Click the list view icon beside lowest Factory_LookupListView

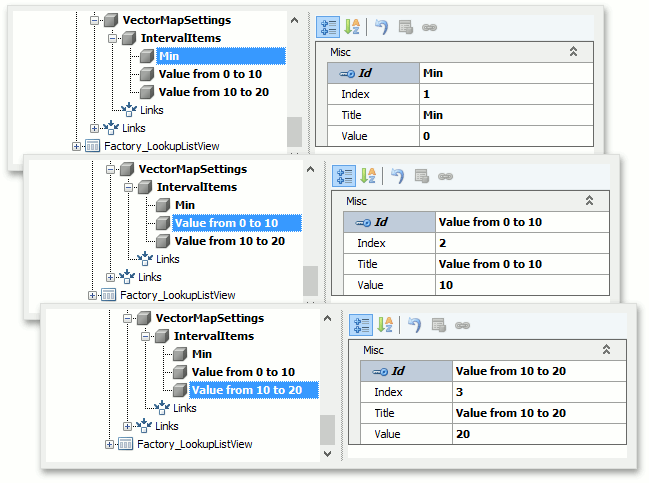[126, 444]
